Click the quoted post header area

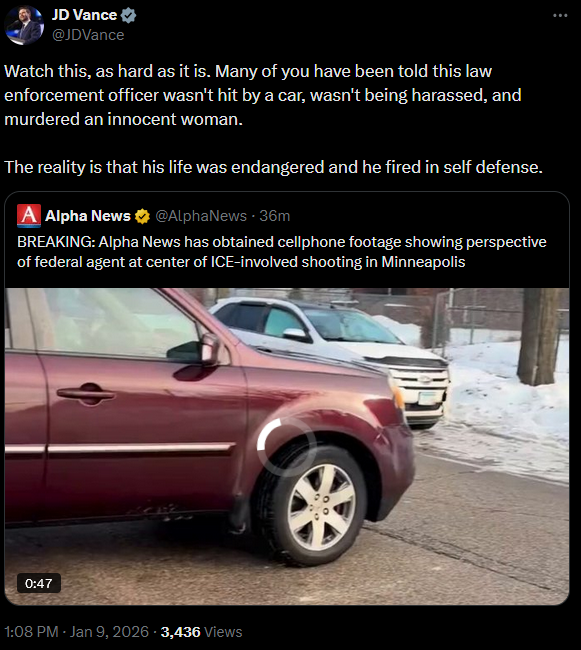tap(154, 216)
